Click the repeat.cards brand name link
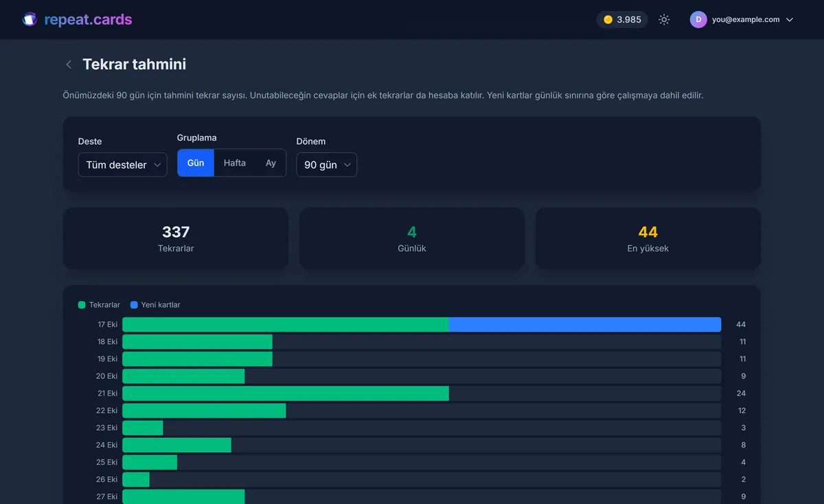This screenshot has width=824, height=504. [88, 19]
